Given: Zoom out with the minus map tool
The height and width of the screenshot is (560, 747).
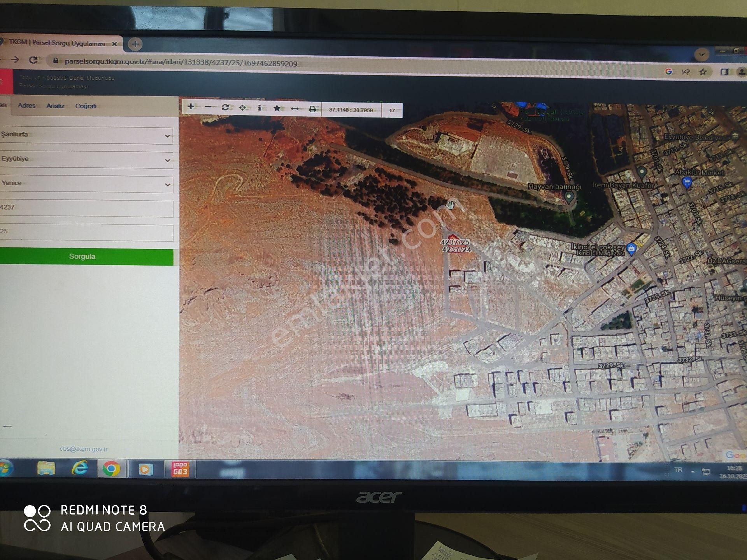Looking at the screenshot, I should [x=209, y=107].
